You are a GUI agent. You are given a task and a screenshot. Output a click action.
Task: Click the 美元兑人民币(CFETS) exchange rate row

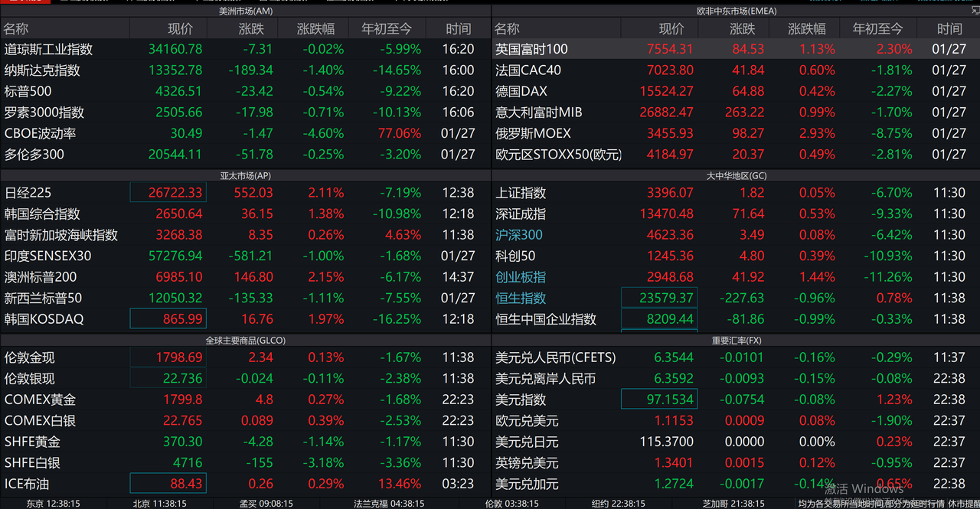click(555, 357)
